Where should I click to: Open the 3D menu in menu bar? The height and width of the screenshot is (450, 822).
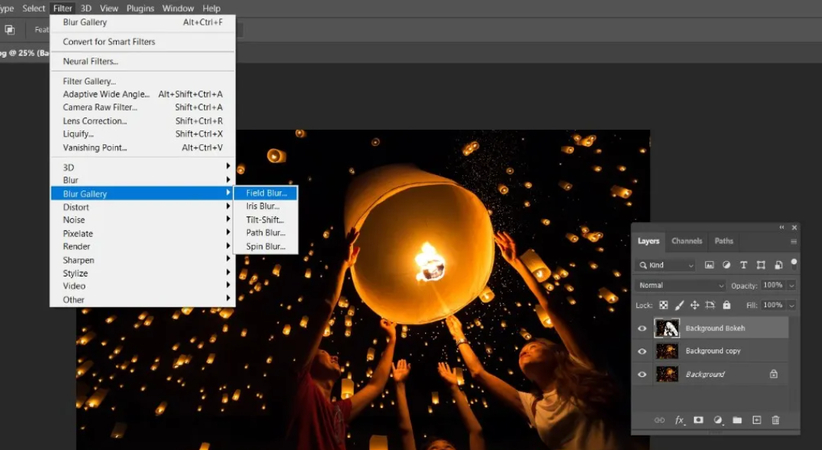coord(86,8)
